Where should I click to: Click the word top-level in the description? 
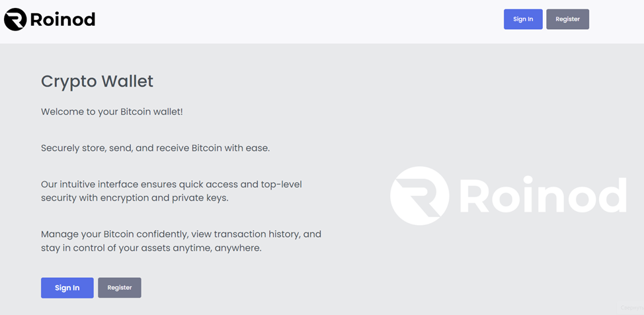(282, 184)
